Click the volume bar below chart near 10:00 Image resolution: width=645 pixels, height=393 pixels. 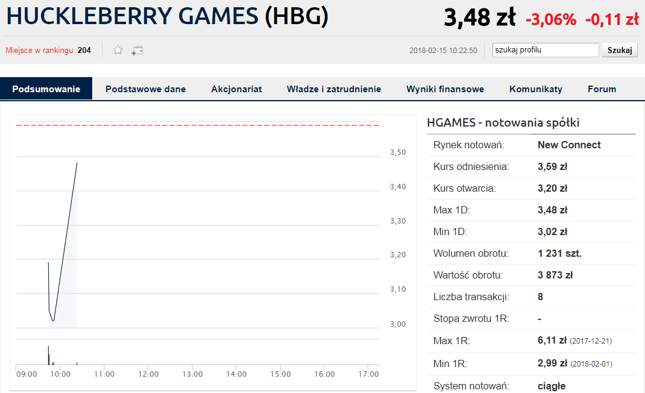[x=49, y=355]
